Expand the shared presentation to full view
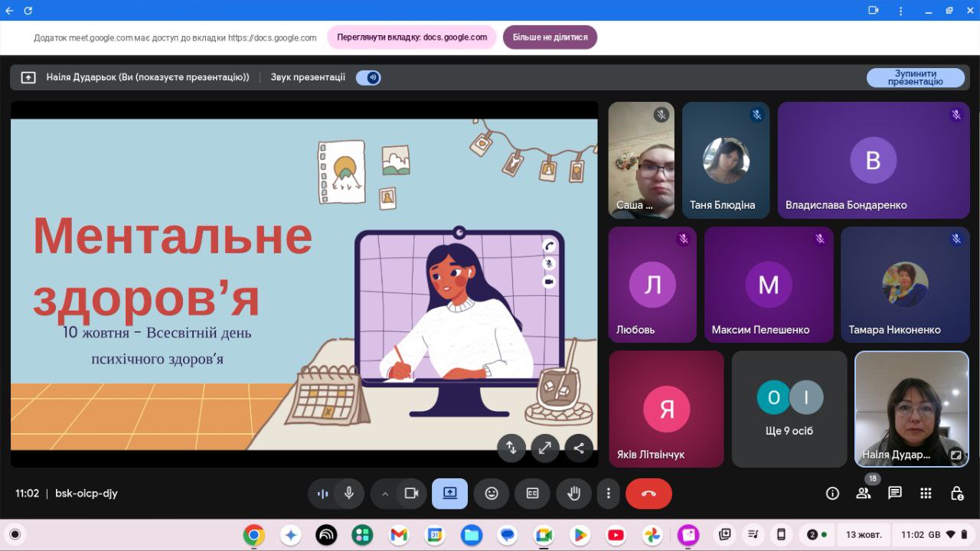Screen dimensions: 980x551 point(544,448)
